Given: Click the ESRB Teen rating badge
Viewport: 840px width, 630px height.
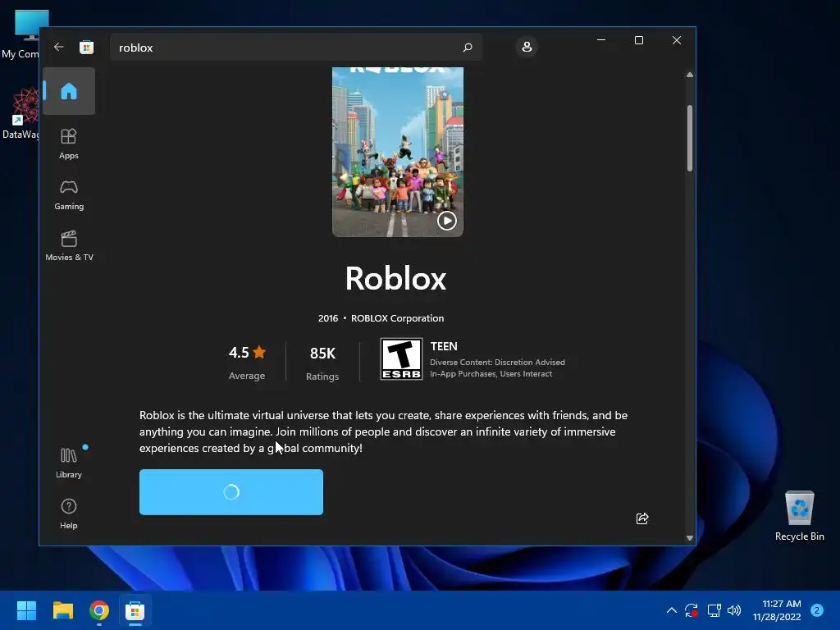Looking at the screenshot, I should pyautogui.click(x=401, y=359).
